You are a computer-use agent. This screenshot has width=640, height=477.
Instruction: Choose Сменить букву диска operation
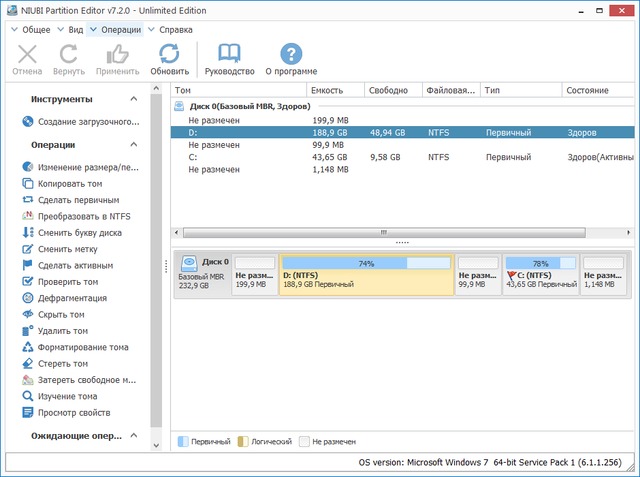tap(79, 233)
